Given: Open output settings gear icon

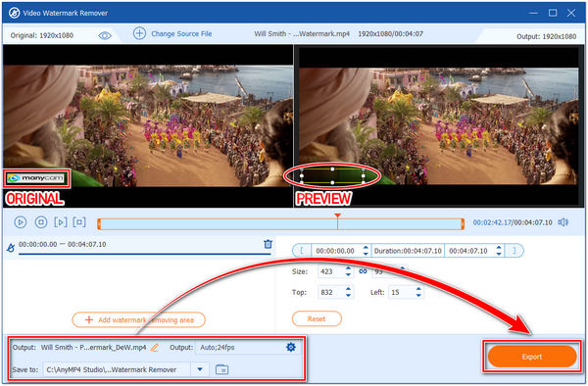Looking at the screenshot, I should click(291, 347).
